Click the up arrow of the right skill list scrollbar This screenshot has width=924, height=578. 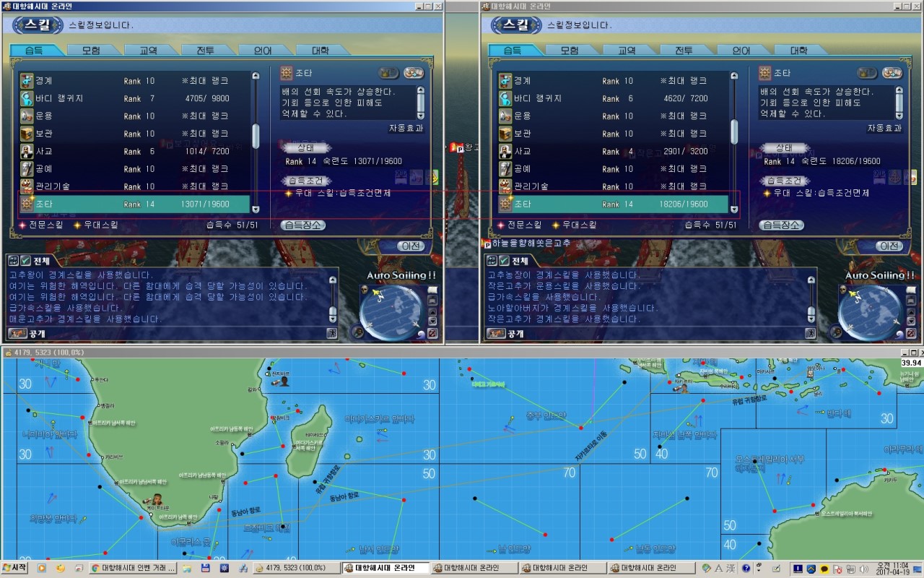[x=734, y=75]
